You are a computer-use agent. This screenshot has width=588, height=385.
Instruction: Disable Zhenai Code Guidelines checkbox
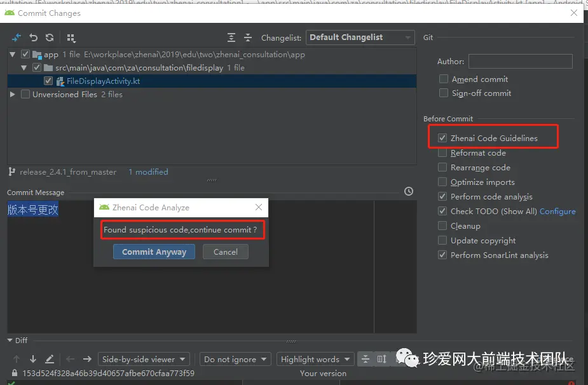(442, 138)
